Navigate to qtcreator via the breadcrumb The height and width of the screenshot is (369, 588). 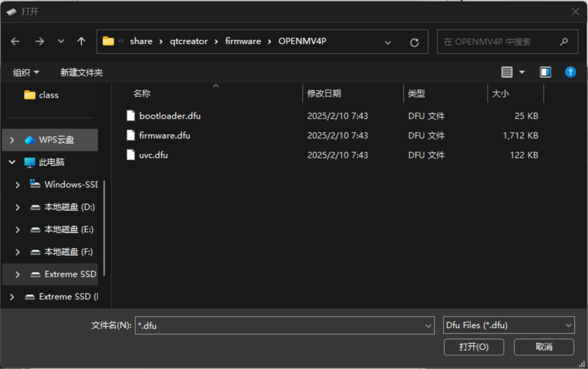pos(189,41)
